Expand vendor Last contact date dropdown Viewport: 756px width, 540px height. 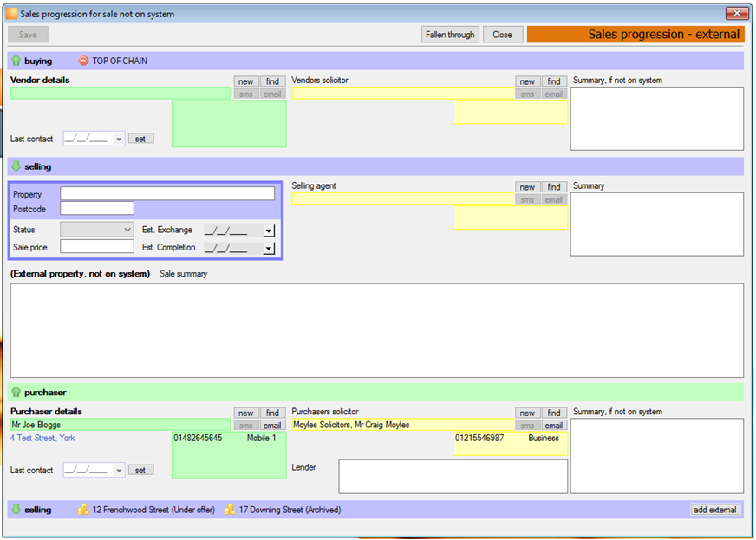click(119, 139)
